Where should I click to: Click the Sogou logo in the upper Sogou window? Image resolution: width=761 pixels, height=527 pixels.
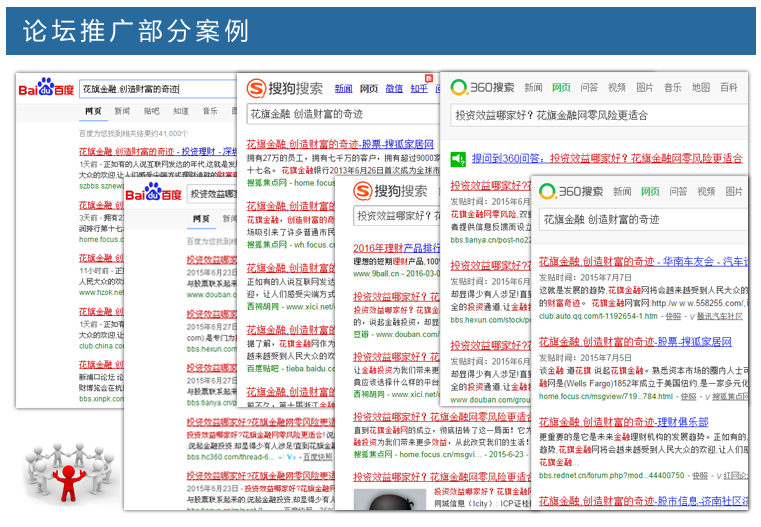pyautogui.click(x=284, y=88)
